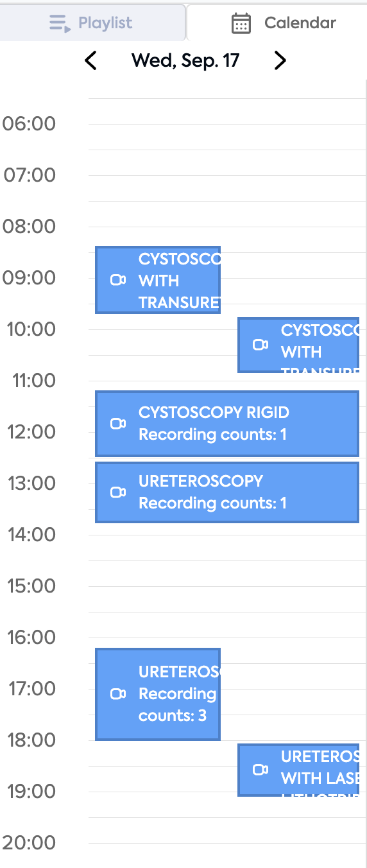
Task: Open the CYSTOSCOPY RIGID recording event
Action: 227,424
